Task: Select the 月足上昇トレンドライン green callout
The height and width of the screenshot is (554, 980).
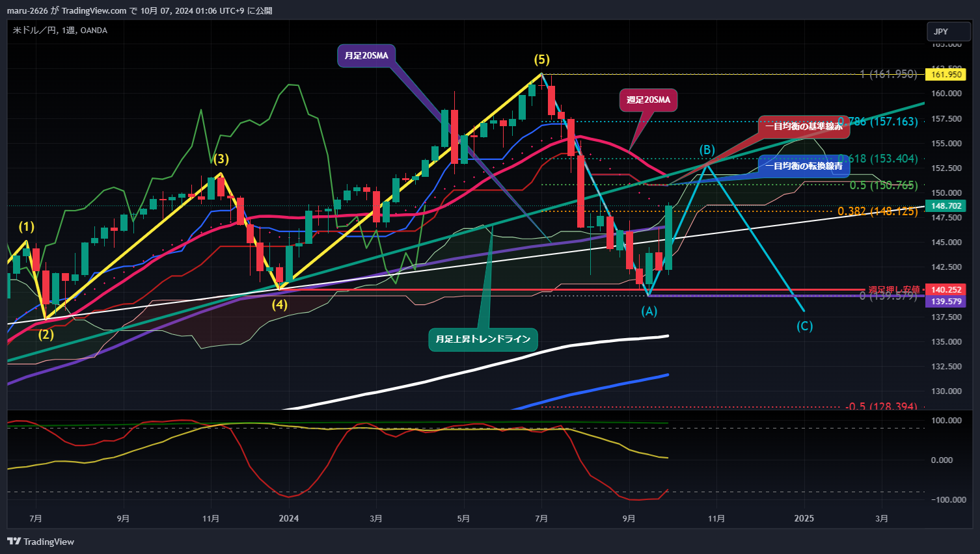Action: [483, 339]
